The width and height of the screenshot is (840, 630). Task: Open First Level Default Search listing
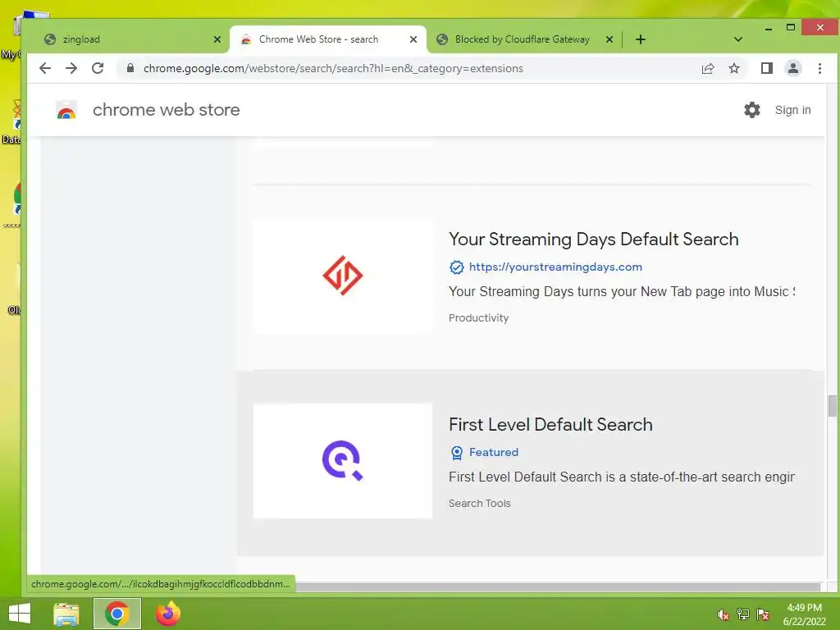[550, 424]
